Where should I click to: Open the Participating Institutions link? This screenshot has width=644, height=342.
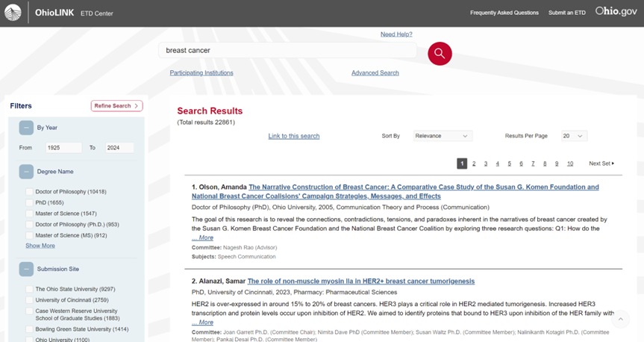click(x=201, y=72)
